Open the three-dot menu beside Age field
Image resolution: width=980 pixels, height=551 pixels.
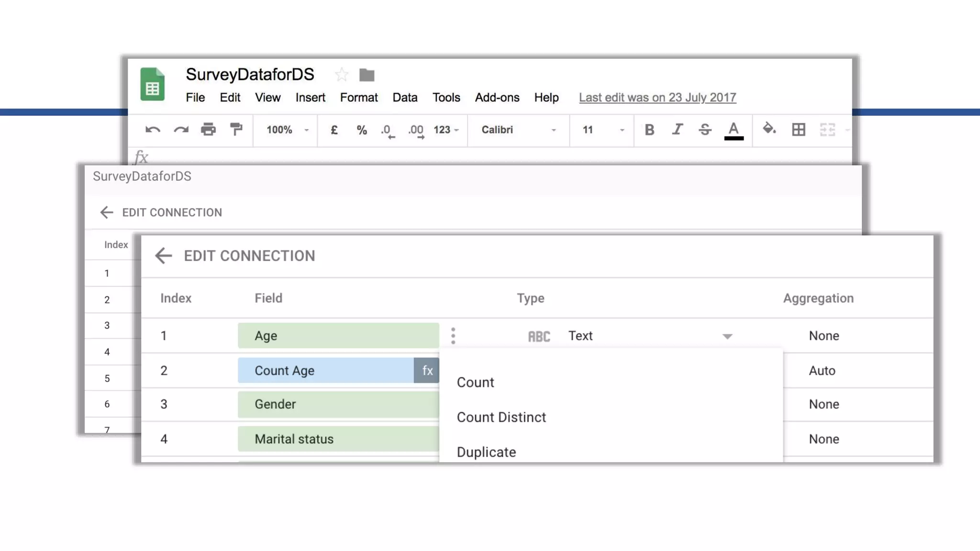(x=453, y=336)
